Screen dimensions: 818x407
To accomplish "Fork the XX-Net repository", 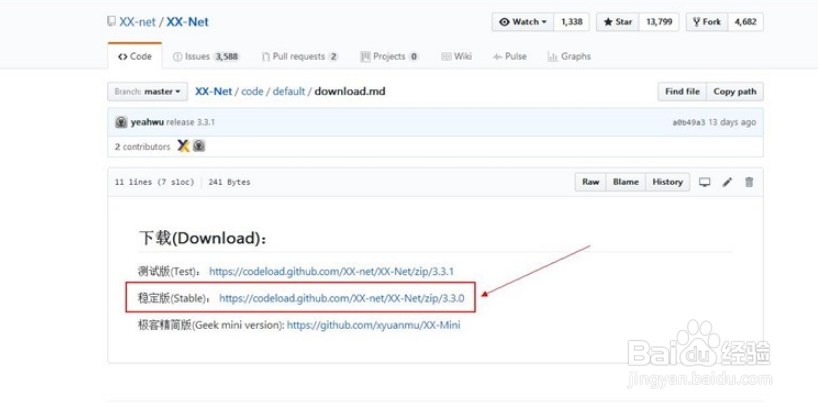I will [x=707, y=22].
